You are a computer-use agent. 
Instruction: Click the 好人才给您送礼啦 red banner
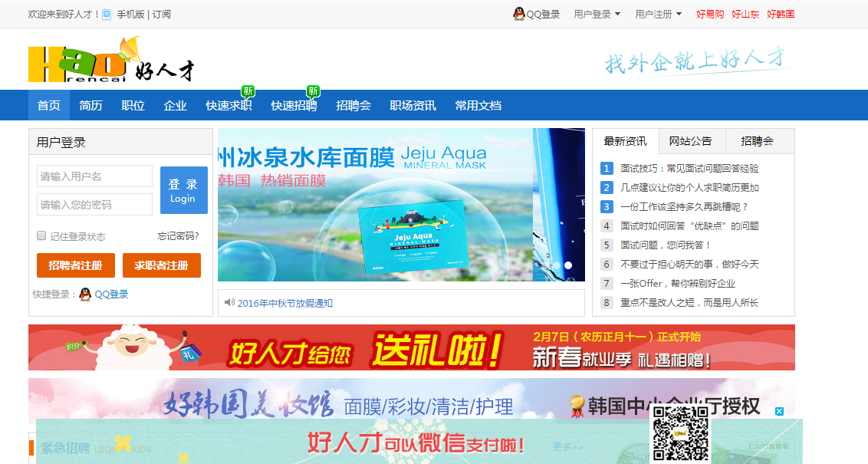click(x=412, y=347)
